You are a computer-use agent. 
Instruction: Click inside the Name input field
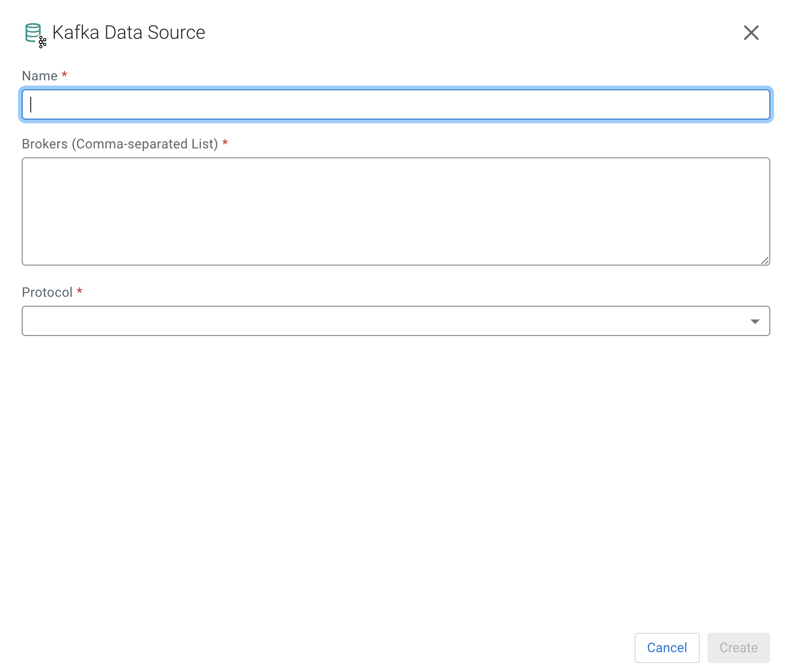click(x=396, y=104)
